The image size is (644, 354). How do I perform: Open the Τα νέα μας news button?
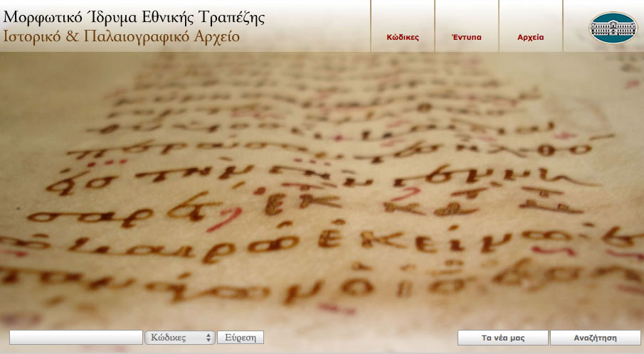click(x=502, y=338)
